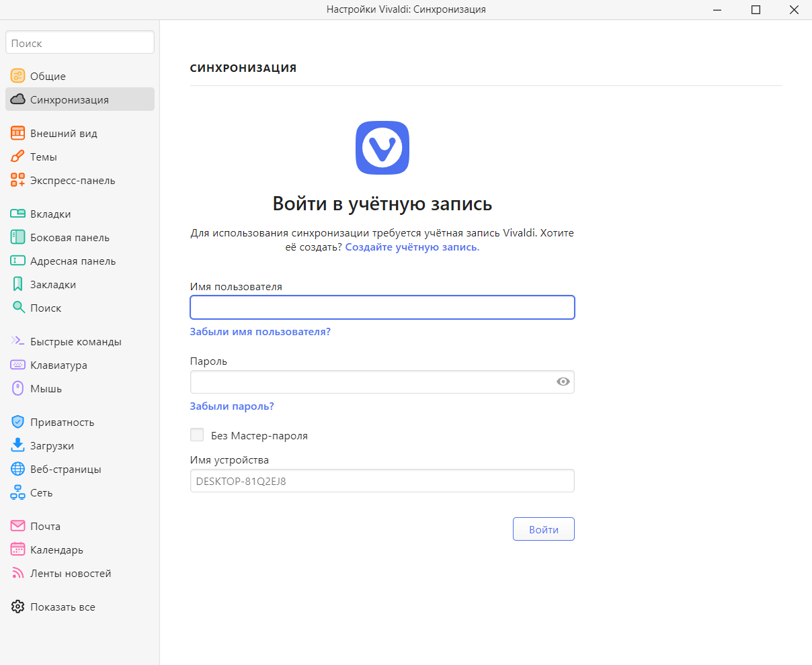This screenshot has height=665, width=812.
Task: Go to the Вкладки settings section
Action: 80,214
